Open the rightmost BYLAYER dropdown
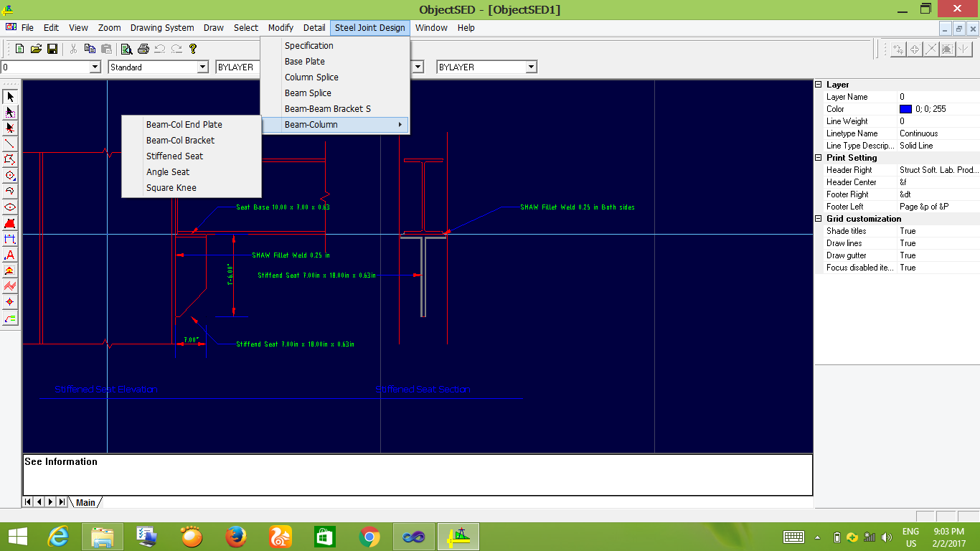The height and width of the screenshot is (551, 980). point(531,67)
